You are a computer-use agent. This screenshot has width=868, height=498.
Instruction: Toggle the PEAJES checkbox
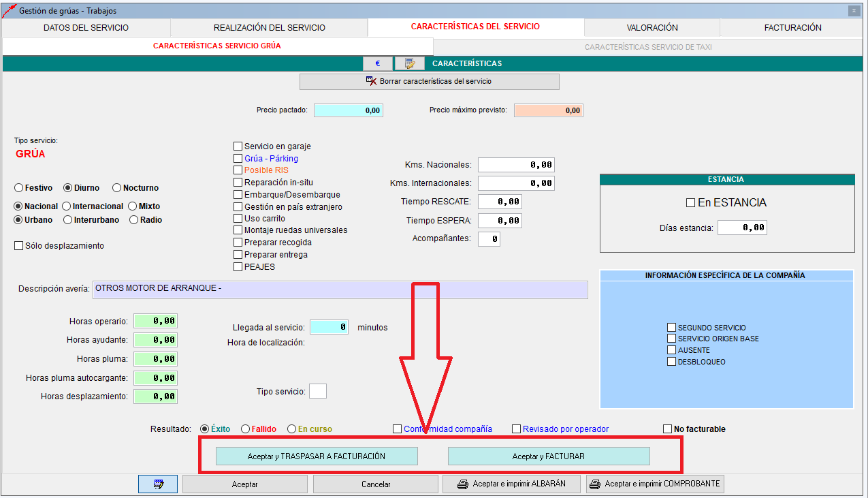238,267
